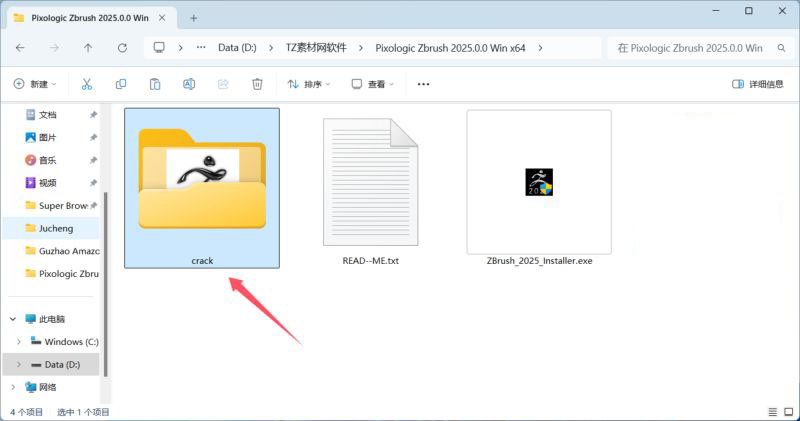
Task: Click the ZBrush_2025_Installer.exe file name
Action: (539, 261)
